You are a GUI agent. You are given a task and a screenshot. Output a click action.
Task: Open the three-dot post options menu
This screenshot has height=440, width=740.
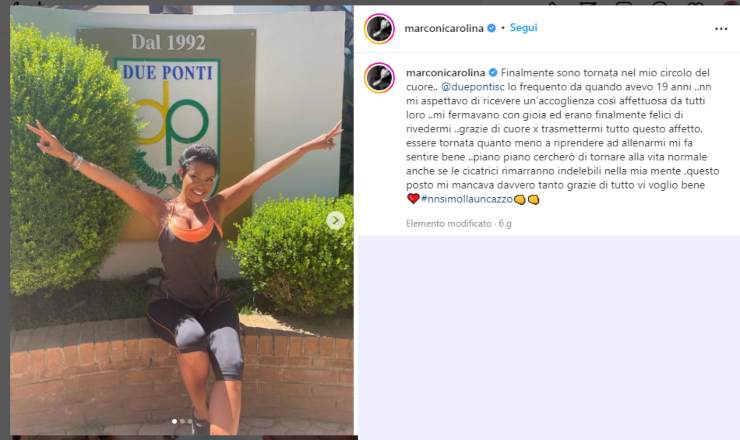(x=721, y=29)
